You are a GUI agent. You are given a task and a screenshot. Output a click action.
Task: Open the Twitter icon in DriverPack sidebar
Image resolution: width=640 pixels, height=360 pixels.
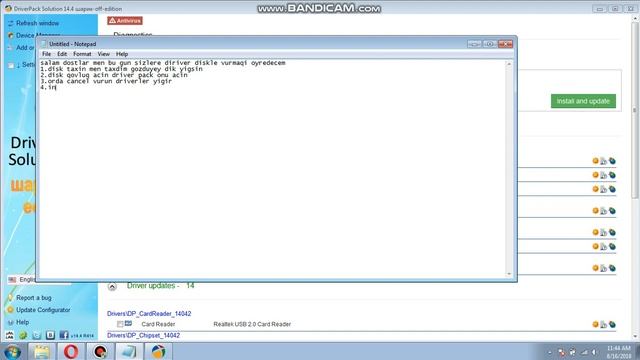pos(37,335)
